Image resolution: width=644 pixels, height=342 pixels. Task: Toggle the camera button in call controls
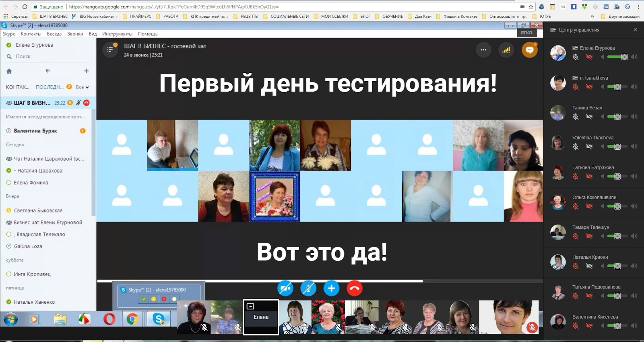(285, 288)
